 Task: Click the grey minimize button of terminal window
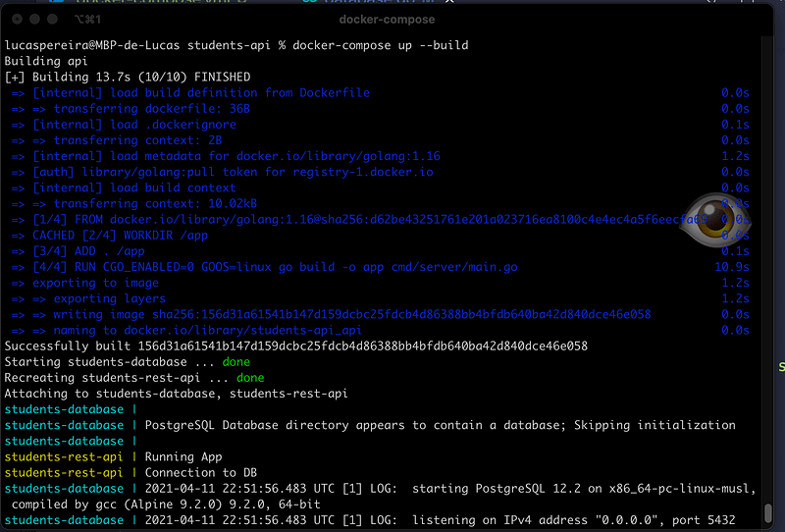(34, 20)
